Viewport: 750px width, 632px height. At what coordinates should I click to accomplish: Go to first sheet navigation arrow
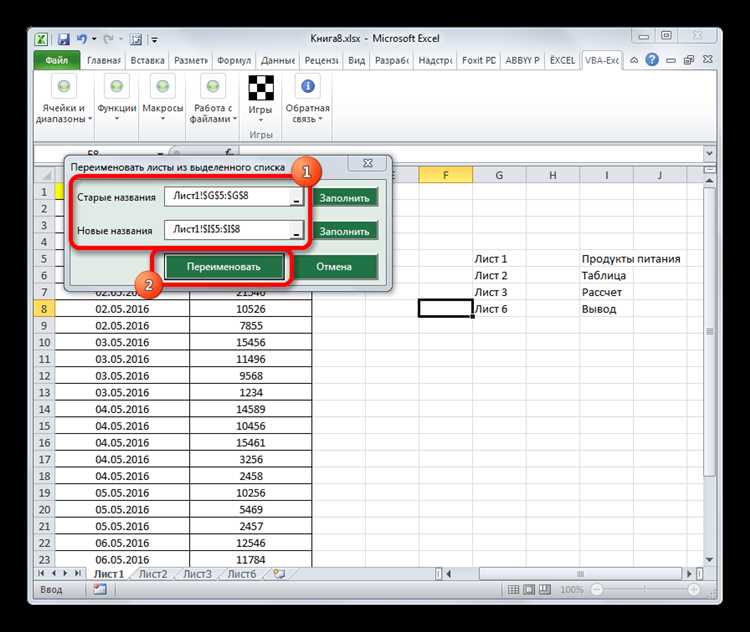41,573
